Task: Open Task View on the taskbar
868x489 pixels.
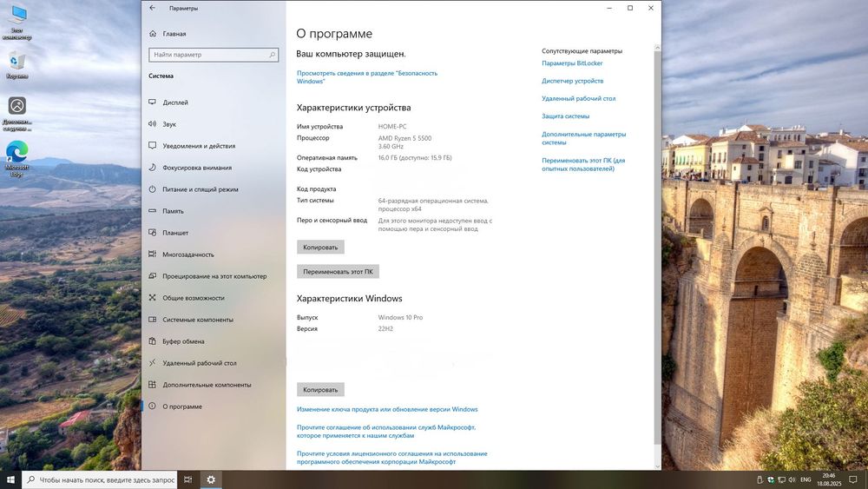Action: tap(188, 479)
